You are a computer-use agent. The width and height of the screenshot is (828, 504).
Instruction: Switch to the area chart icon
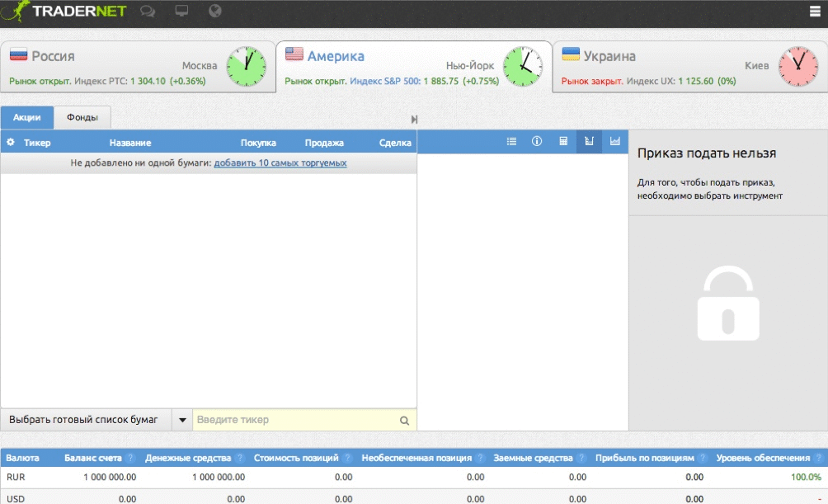point(614,142)
